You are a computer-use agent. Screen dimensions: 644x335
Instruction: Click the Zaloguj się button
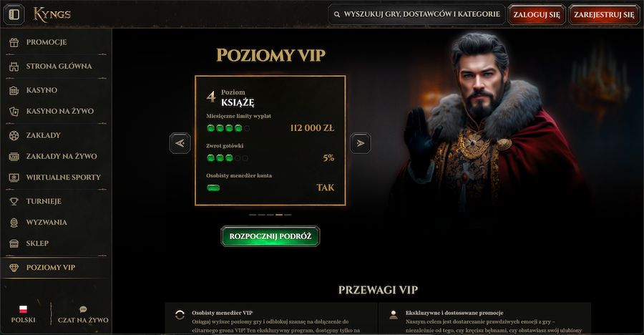click(x=537, y=14)
